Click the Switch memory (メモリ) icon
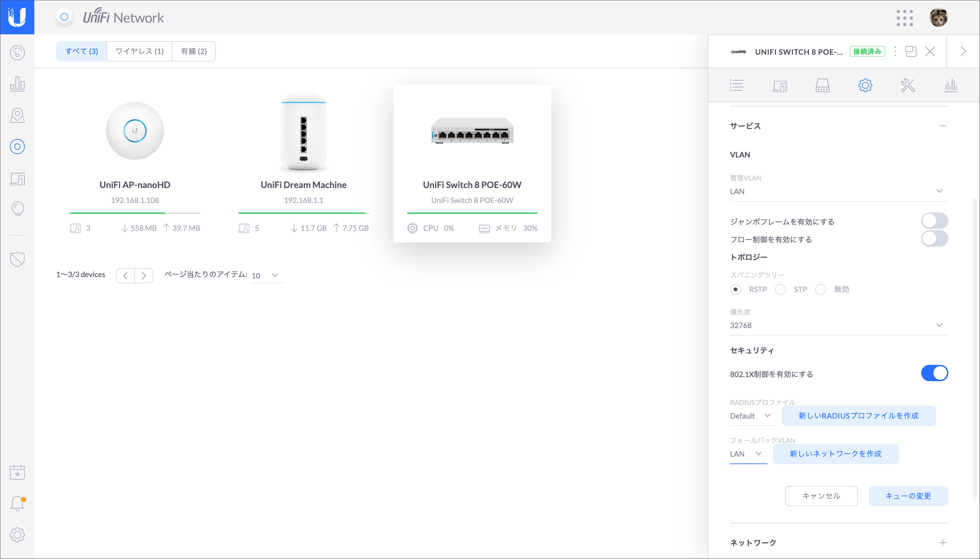Image resolution: width=980 pixels, height=559 pixels. 485,228
